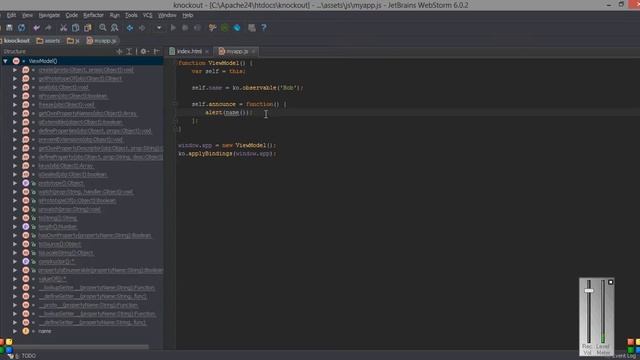This screenshot has width=640, height=360.
Task: Open Replace with the second magnifier icon
Action: pos(115,28)
